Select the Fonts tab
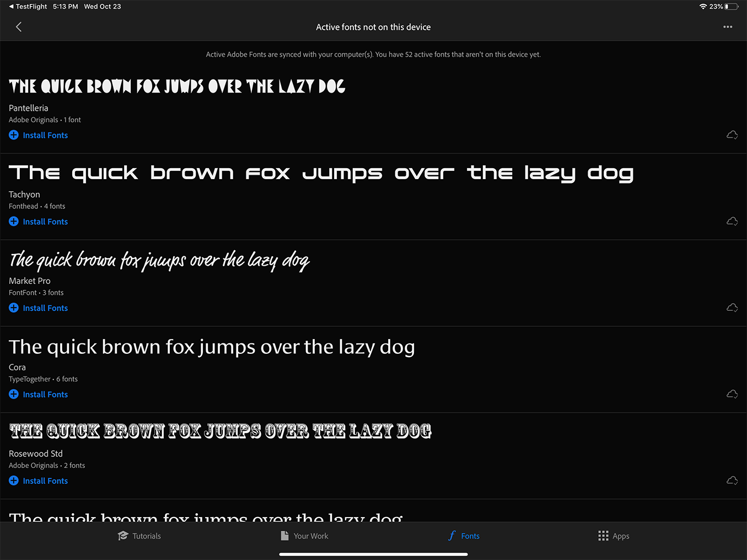The height and width of the screenshot is (560, 747). point(464,536)
